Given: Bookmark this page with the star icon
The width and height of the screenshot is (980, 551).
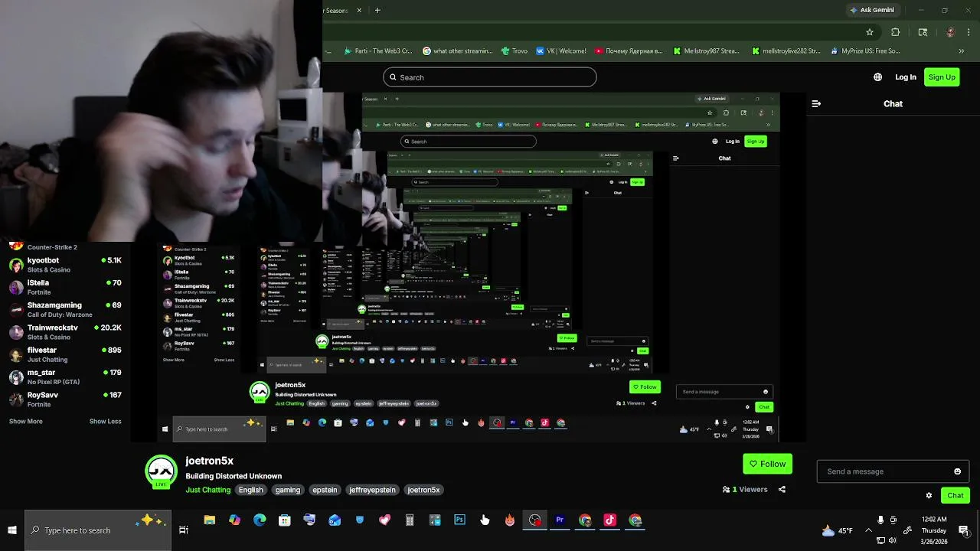Looking at the screenshot, I should click(x=870, y=32).
